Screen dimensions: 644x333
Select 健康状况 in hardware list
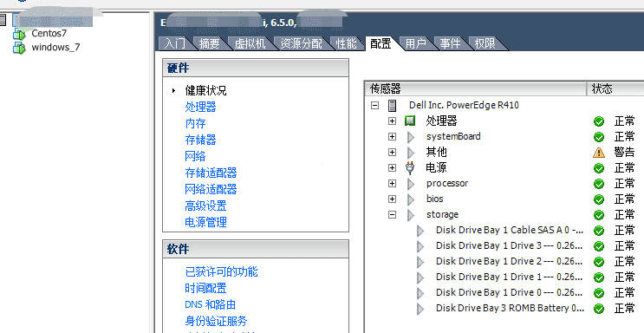(x=205, y=90)
